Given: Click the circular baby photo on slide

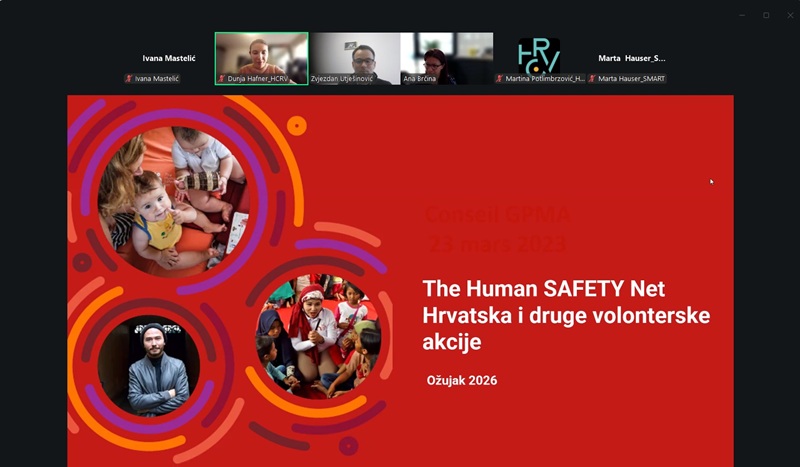Looking at the screenshot, I should click(173, 202).
